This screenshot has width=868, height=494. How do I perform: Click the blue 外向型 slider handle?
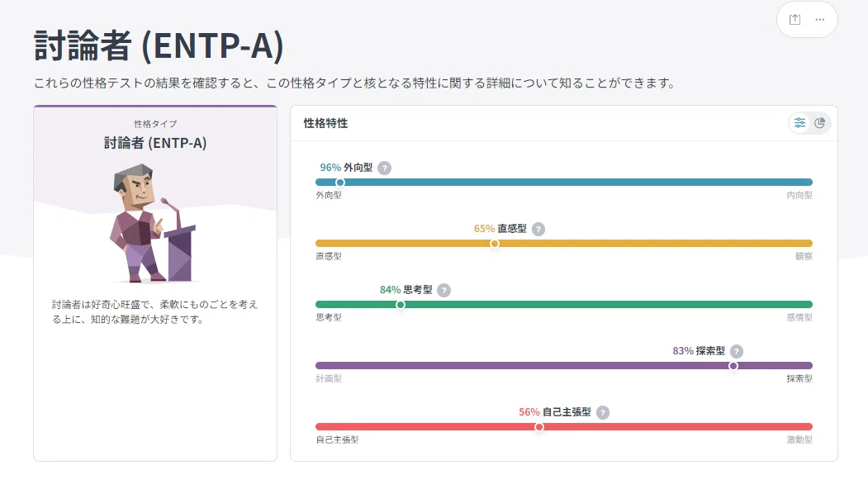click(x=340, y=183)
